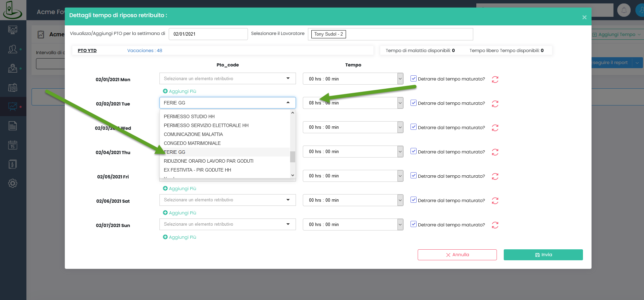Open Tuesday's time dropdown showing 08 hrs
Viewport: 644px width, 300px height.
pyautogui.click(x=400, y=103)
